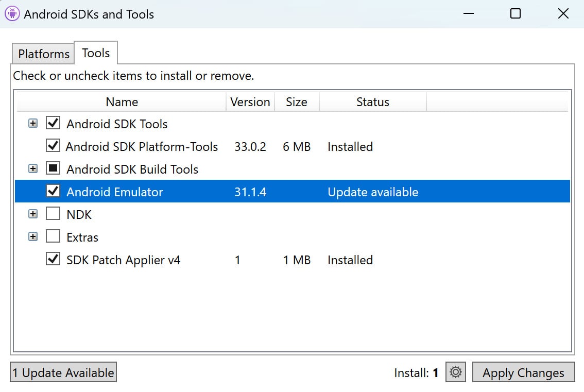Expand the NDK tree node
The image size is (584, 392).
tap(33, 214)
